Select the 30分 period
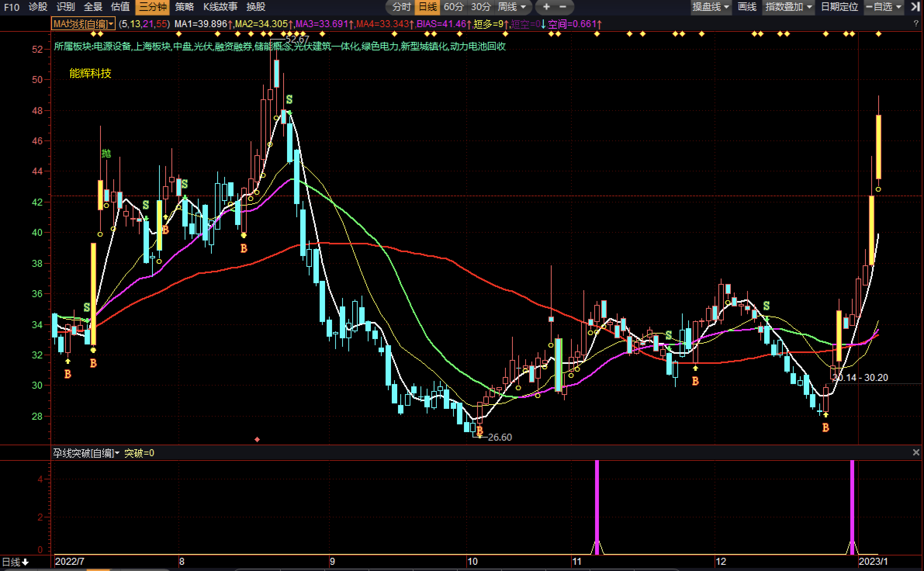The height and width of the screenshot is (571, 924). point(481,7)
